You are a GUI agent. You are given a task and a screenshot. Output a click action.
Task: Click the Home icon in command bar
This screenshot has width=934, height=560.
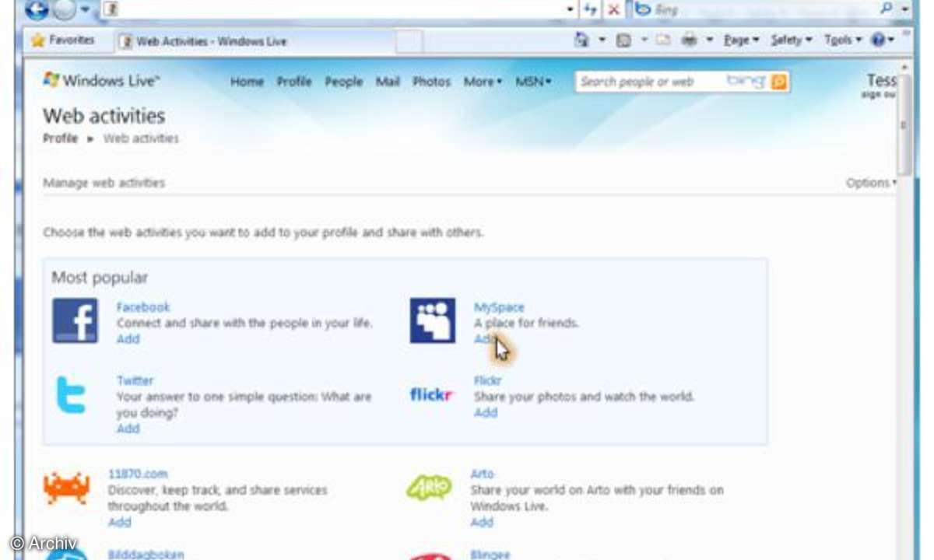pyautogui.click(x=581, y=40)
